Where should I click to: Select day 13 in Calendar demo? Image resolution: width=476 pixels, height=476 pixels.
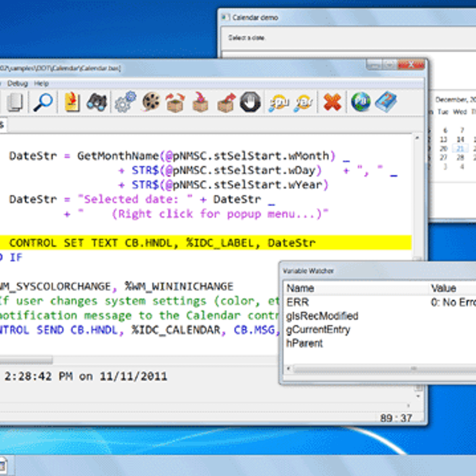pos(443,140)
